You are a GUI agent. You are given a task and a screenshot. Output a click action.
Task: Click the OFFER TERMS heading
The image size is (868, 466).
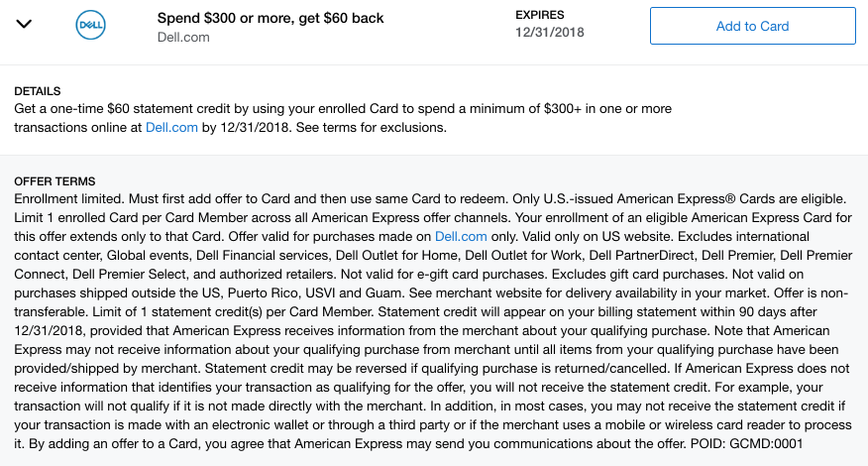[x=54, y=181]
